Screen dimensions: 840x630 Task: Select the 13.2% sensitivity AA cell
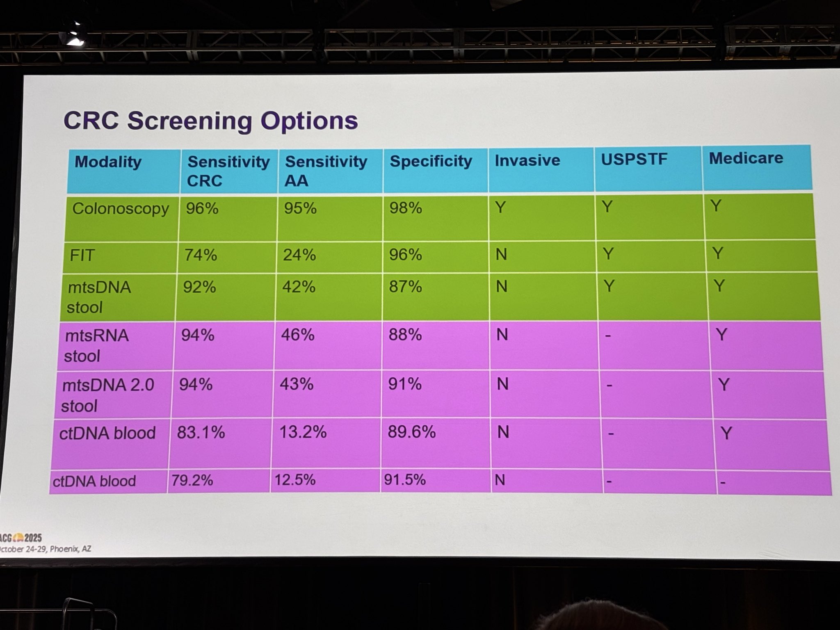tap(303, 432)
